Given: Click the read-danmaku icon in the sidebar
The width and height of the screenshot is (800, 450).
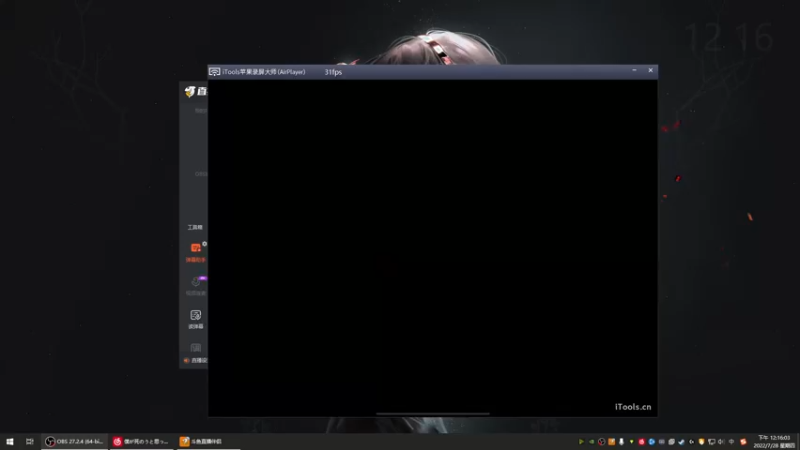Looking at the screenshot, I should [x=195, y=315].
